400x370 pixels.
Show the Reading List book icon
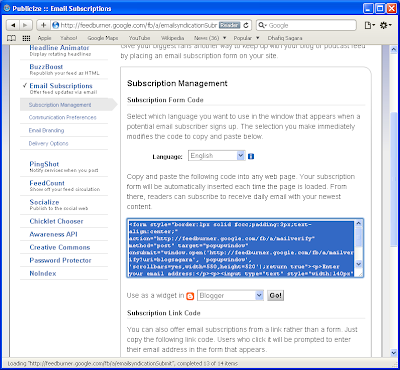(12, 38)
